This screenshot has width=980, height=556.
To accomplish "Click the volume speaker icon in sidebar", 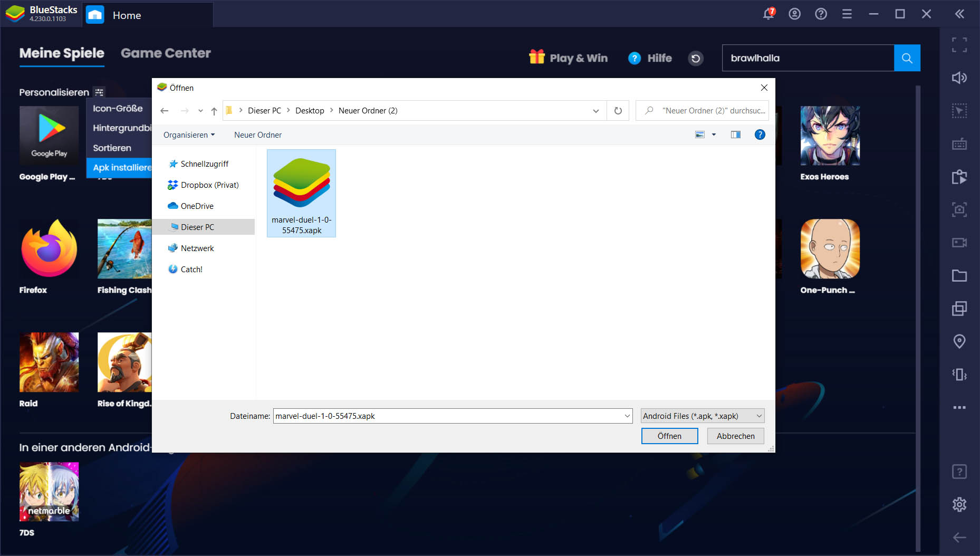I will coord(959,78).
